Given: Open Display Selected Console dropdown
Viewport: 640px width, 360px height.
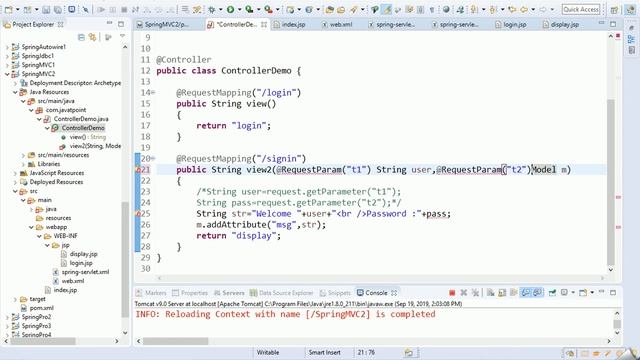Looking at the screenshot, I should 573,293.
